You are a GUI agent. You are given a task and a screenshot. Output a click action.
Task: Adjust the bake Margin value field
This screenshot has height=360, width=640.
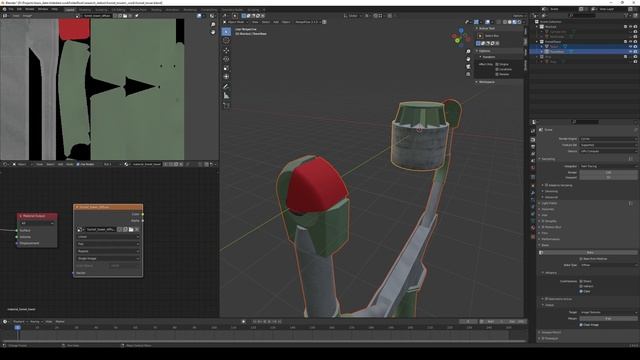pyautogui.click(x=608, y=318)
